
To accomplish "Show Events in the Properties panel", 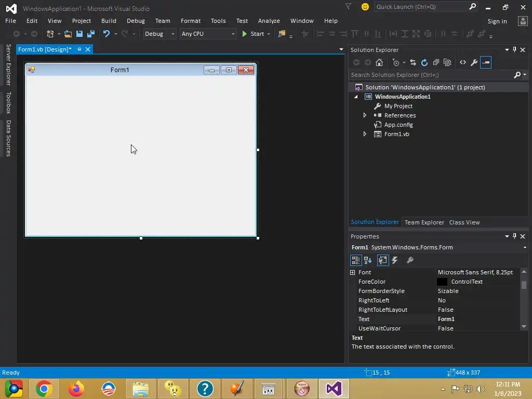I will [395, 260].
